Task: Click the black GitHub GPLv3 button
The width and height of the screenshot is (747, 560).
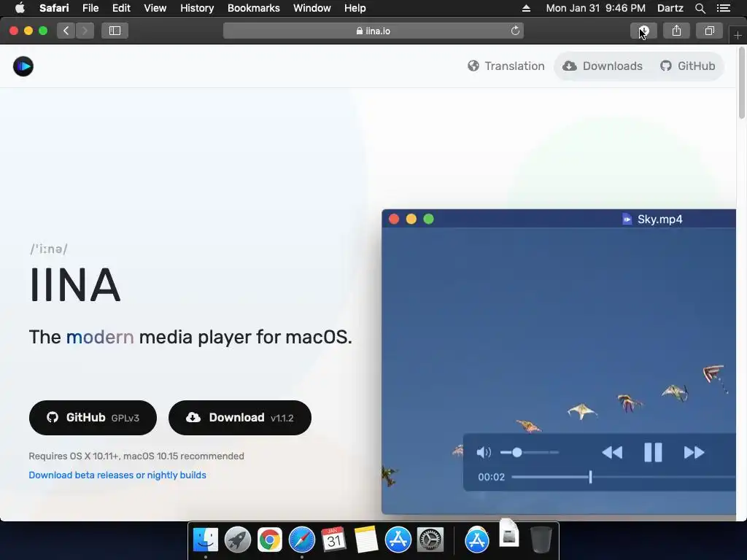Action: 93,418
